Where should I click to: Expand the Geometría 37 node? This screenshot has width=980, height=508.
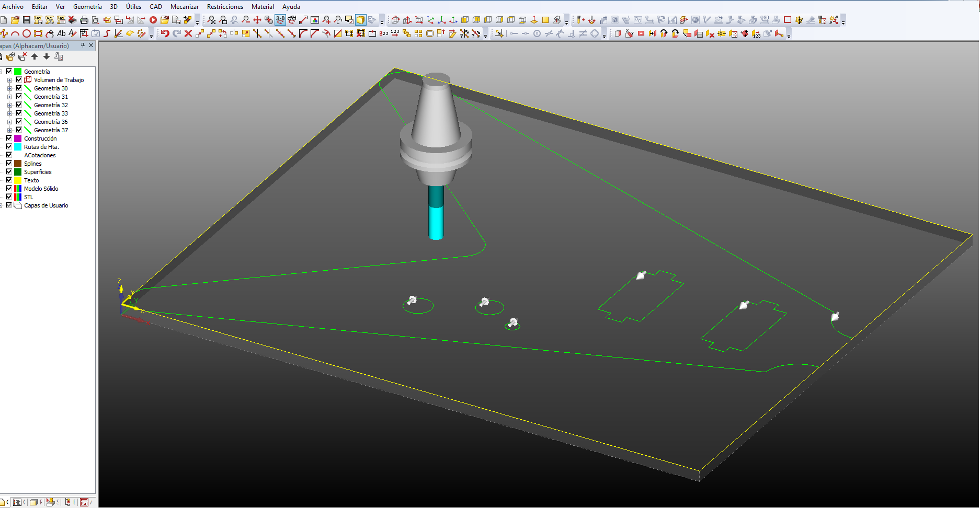tap(9, 131)
